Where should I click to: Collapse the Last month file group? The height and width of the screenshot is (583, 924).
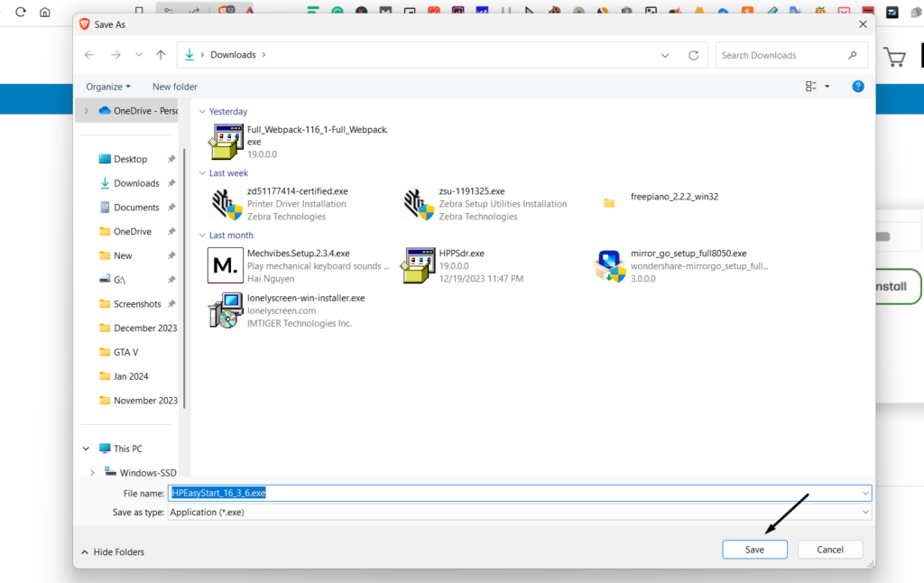tap(202, 236)
